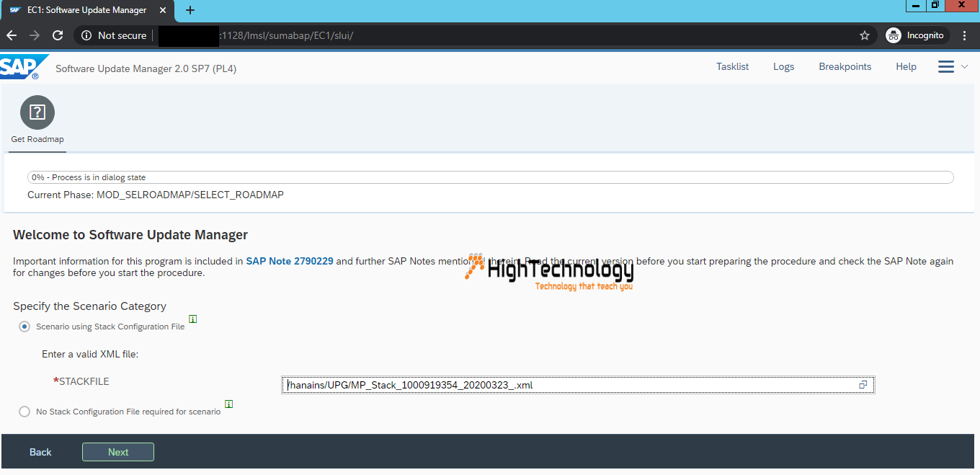Open the Tasklist menu
Screen dimensions: 980x475
(732, 66)
